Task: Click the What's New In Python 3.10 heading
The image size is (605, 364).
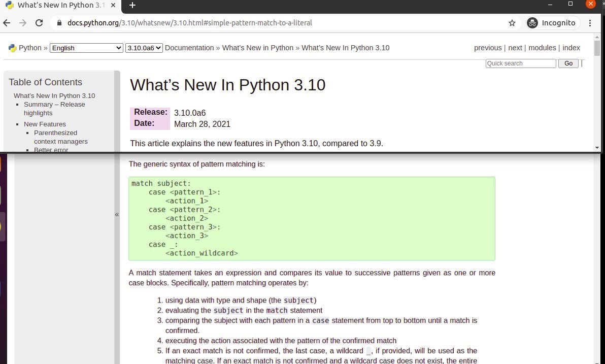Action: (228, 85)
